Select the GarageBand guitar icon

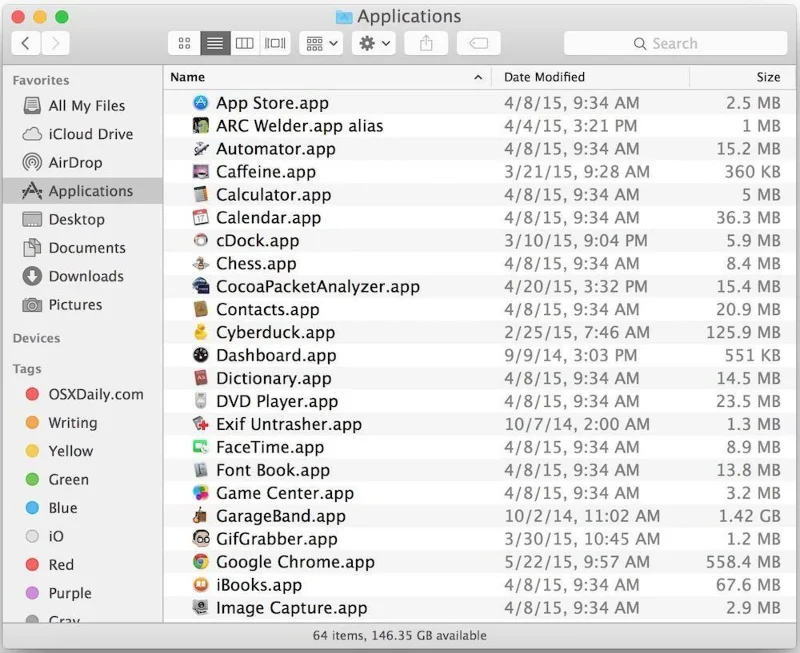coord(200,516)
